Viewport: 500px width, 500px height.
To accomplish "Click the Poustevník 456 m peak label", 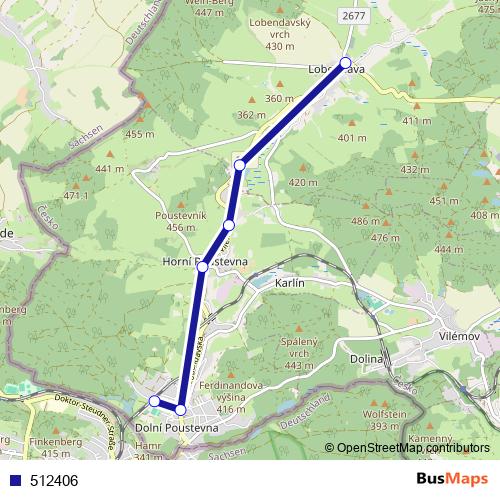I will 181,221.
